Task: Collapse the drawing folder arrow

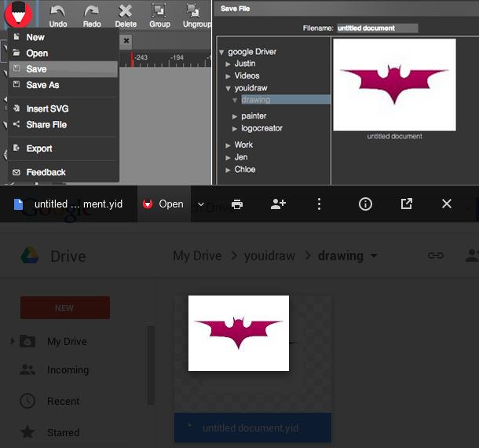Action: (x=235, y=101)
